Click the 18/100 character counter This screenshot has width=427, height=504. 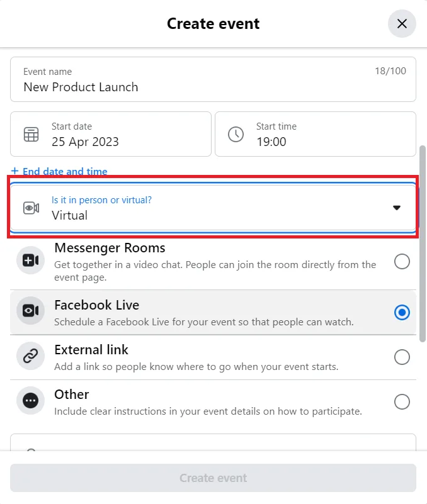coord(390,71)
